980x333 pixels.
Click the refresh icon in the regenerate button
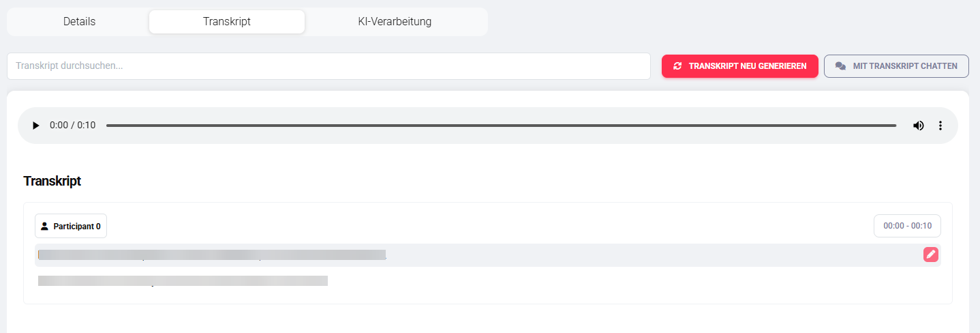click(677, 66)
